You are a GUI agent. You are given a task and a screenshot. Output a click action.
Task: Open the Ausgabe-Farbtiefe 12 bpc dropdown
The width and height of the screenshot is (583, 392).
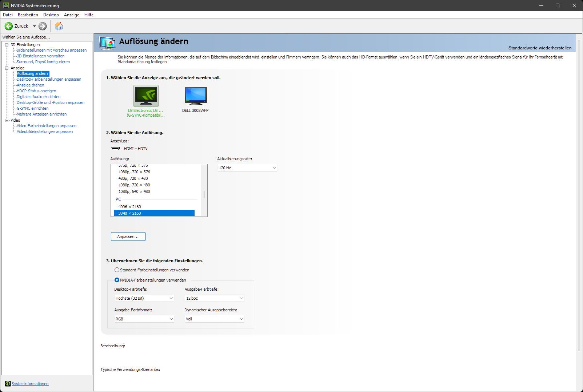215,298
